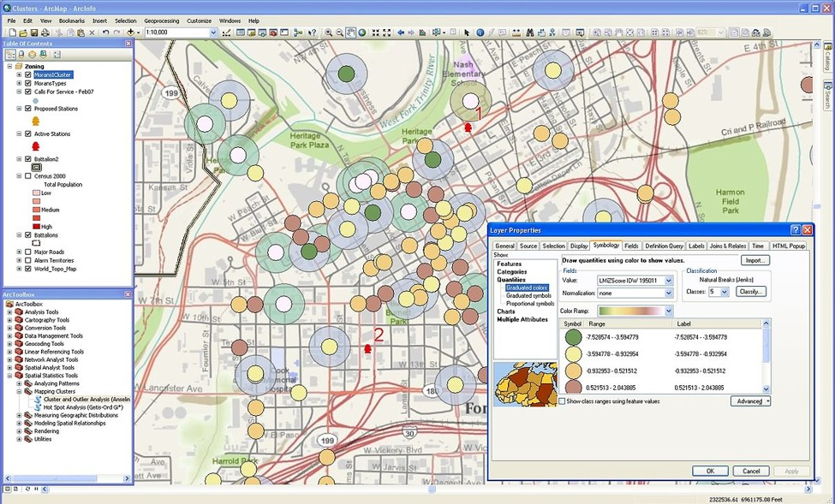
Task: Switch to the General tab
Action: click(x=504, y=246)
